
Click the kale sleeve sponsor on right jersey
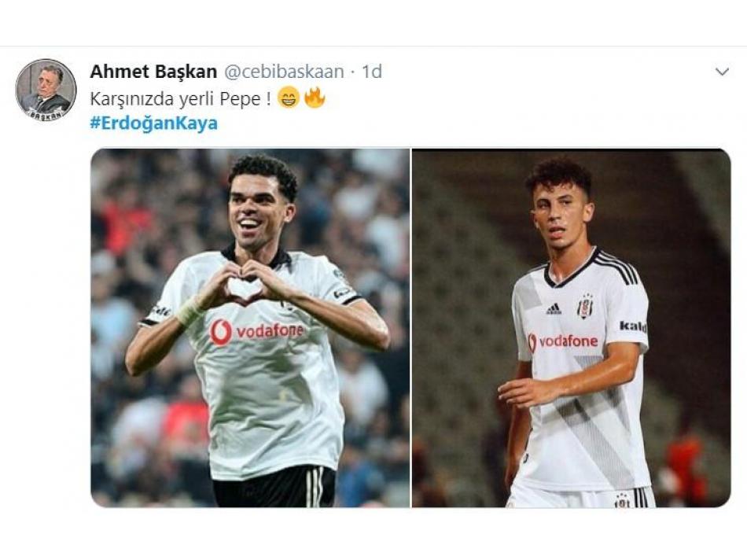(x=633, y=326)
